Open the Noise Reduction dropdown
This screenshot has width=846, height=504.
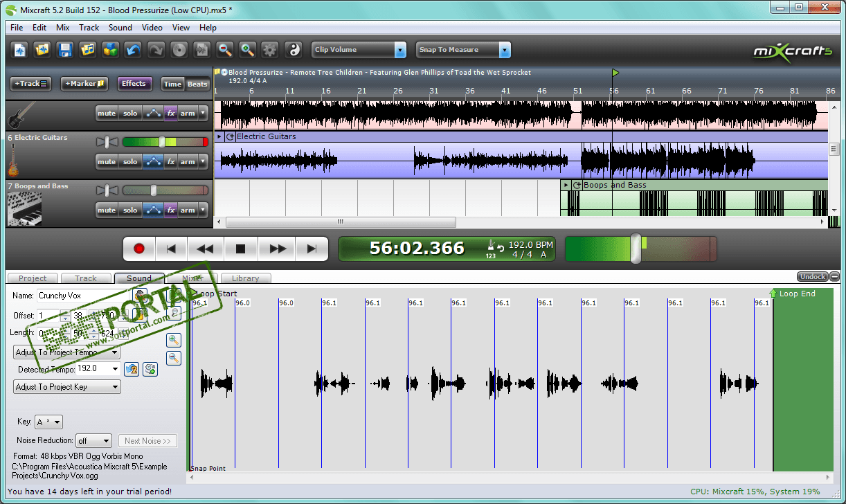click(93, 441)
